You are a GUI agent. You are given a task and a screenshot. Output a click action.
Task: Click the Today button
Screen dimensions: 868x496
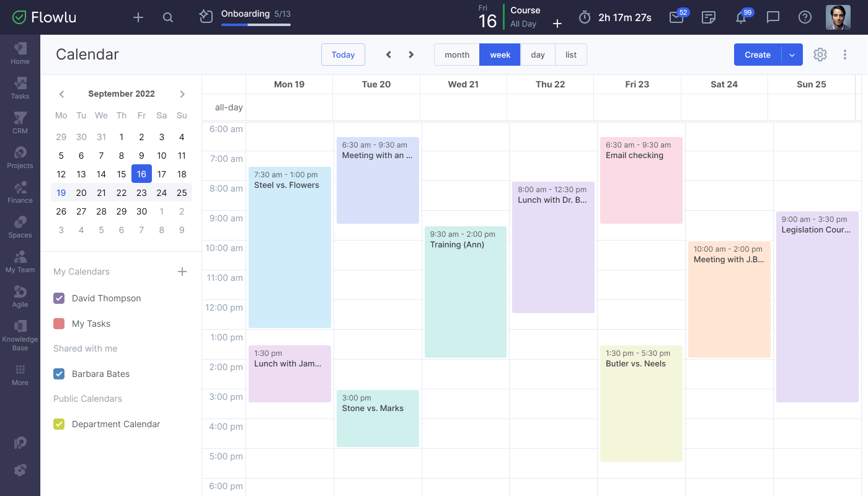click(x=343, y=55)
